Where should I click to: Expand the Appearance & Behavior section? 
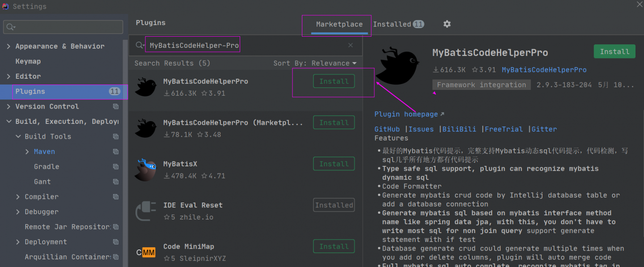tap(8, 47)
